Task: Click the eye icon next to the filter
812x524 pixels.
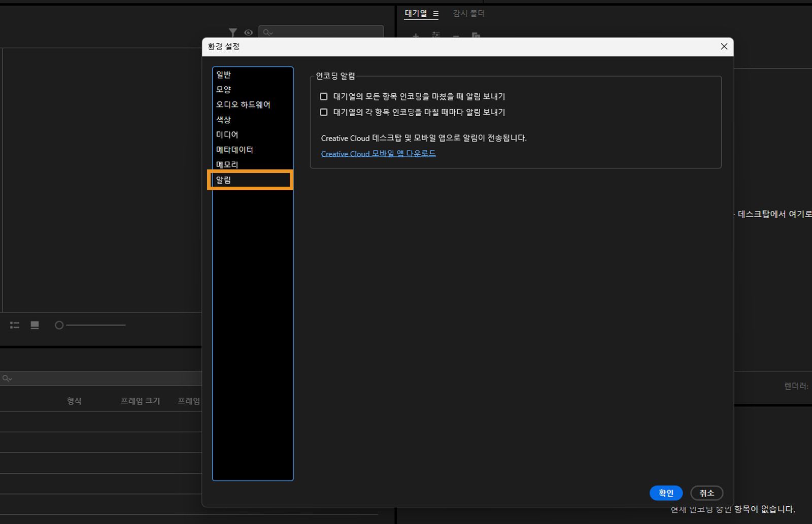Action: pyautogui.click(x=248, y=32)
